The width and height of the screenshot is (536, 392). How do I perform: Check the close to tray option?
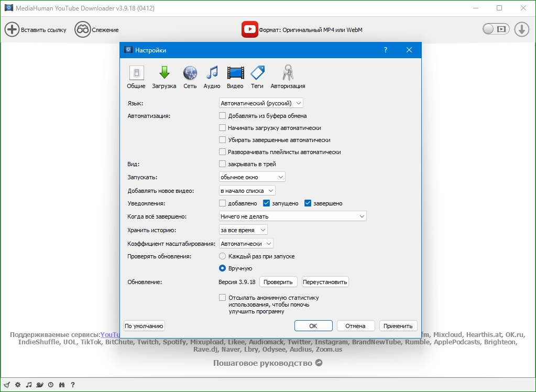tap(222, 164)
